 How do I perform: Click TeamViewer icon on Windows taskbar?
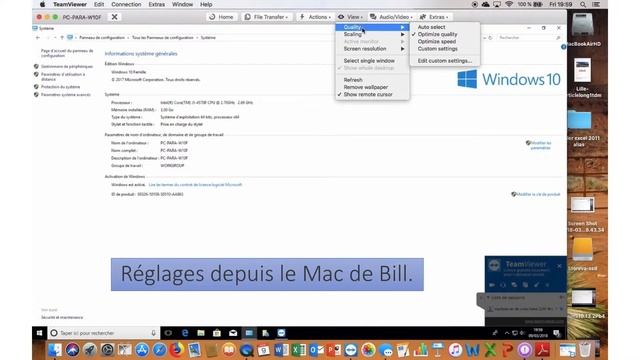pyautogui.click(x=281, y=333)
